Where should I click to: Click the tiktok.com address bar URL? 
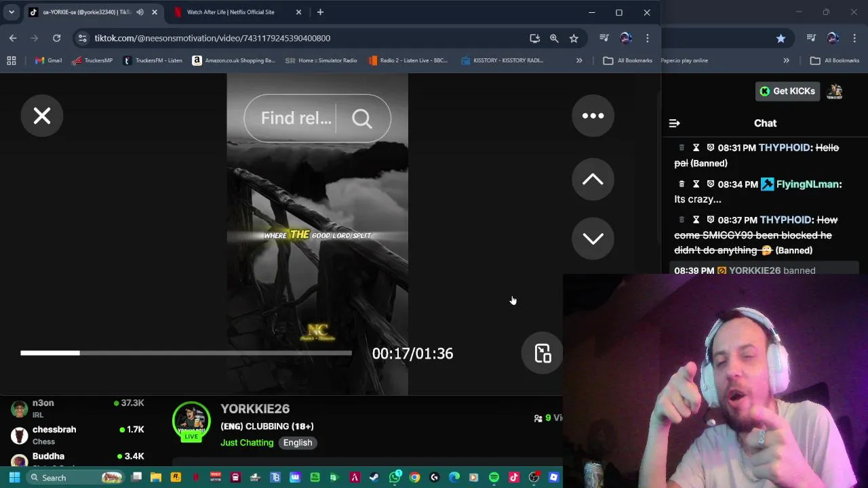[212, 39]
